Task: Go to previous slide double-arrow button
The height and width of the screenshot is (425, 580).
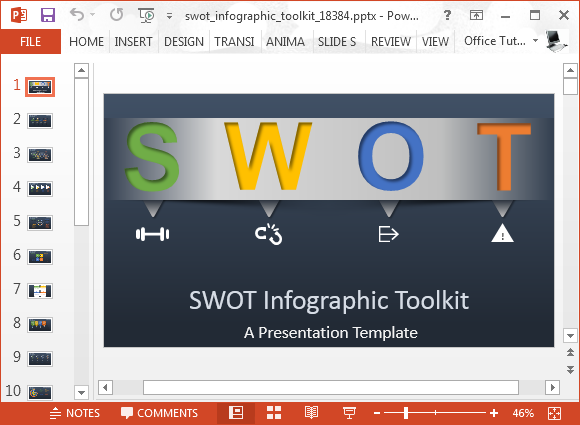Action: click(x=570, y=353)
